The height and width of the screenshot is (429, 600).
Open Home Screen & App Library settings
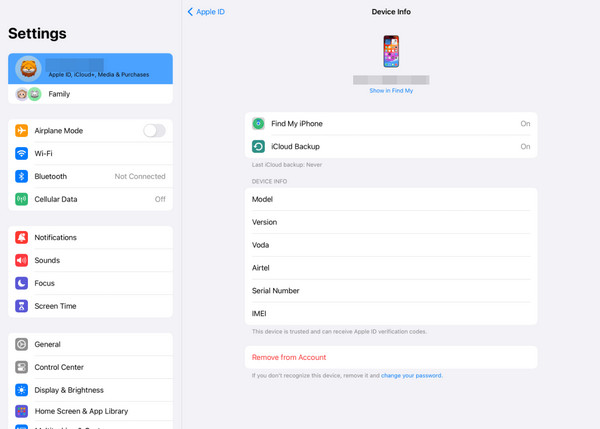click(x=90, y=411)
